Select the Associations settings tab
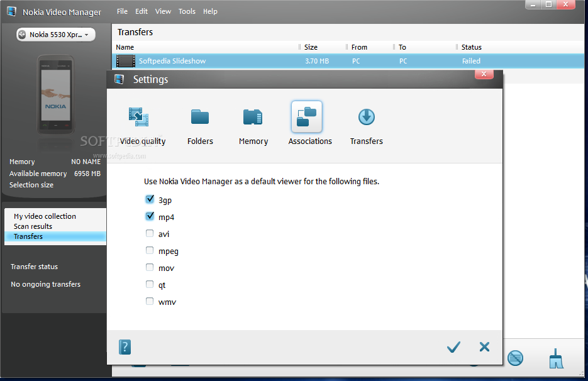The height and width of the screenshot is (381, 588). (x=310, y=124)
